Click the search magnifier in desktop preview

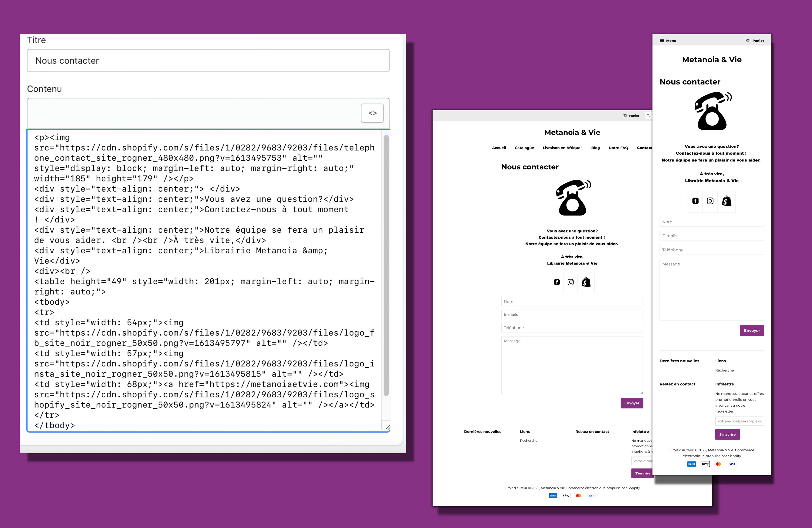tap(648, 116)
